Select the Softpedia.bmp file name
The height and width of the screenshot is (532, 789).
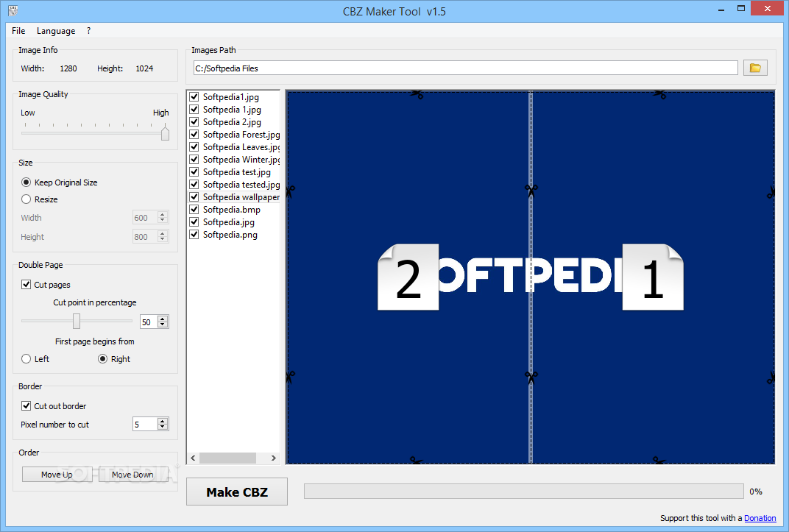[x=231, y=209]
